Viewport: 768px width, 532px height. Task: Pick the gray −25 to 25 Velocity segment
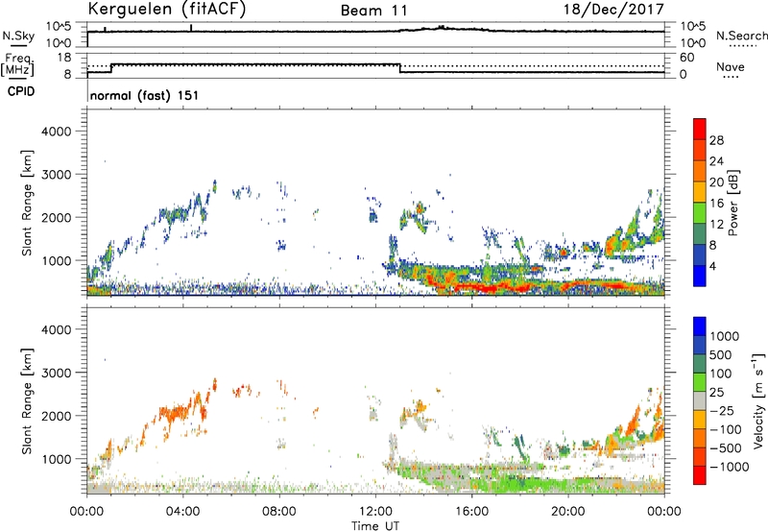(700, 400)
